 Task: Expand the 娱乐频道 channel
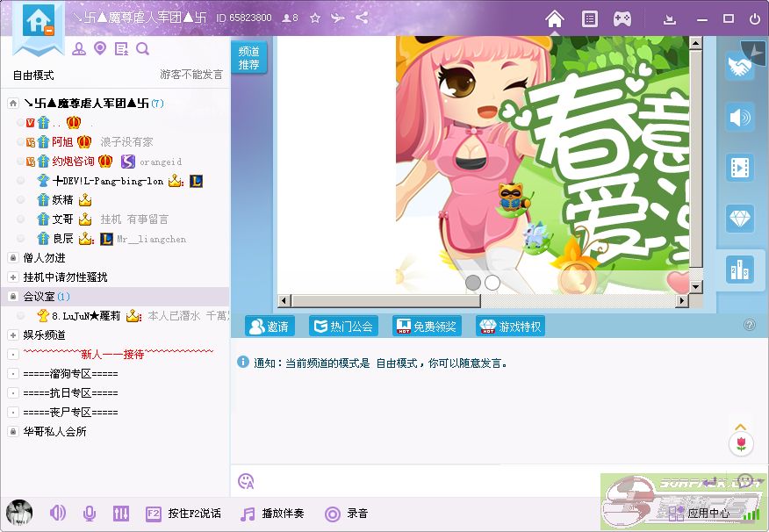[x=13, y=334]
